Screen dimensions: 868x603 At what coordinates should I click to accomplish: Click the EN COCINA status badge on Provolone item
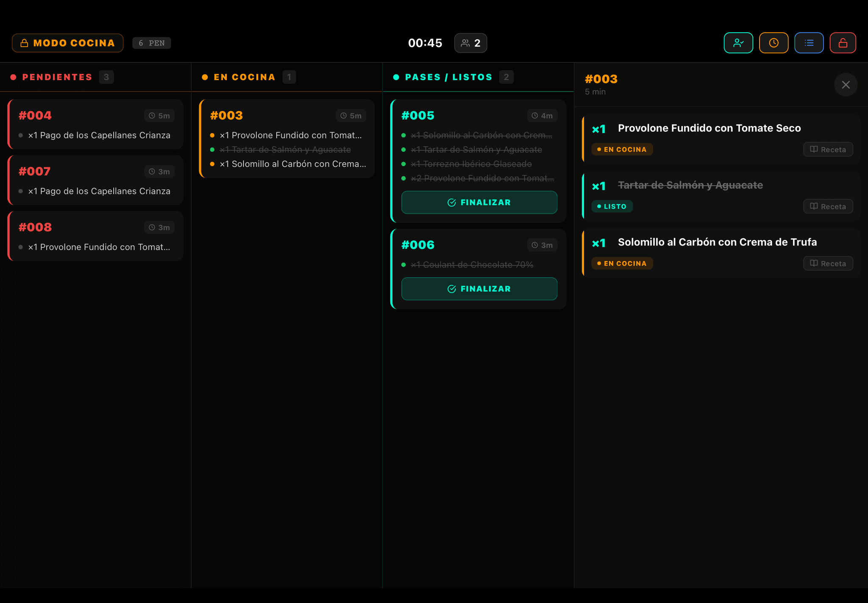pyautogui.click(x=622, y=149)
